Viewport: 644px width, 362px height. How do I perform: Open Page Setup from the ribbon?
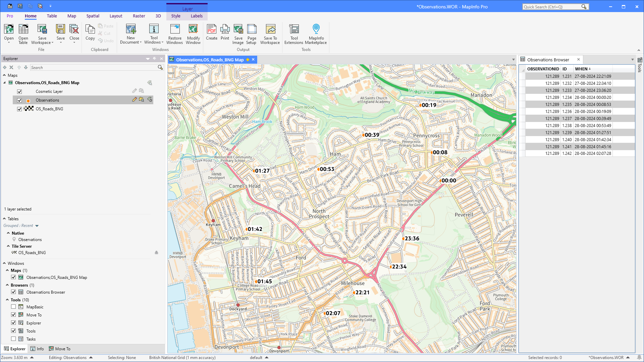252,34
